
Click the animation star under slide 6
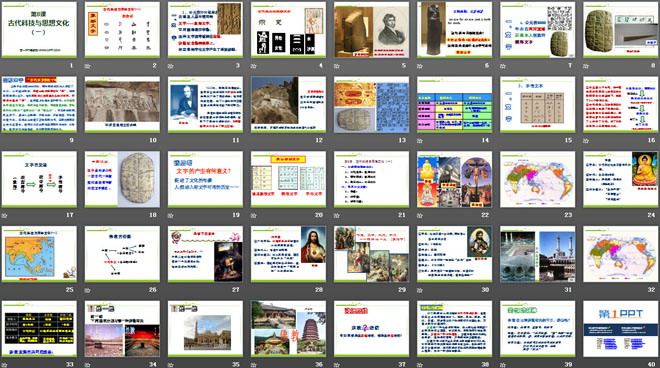pos(420,66)
